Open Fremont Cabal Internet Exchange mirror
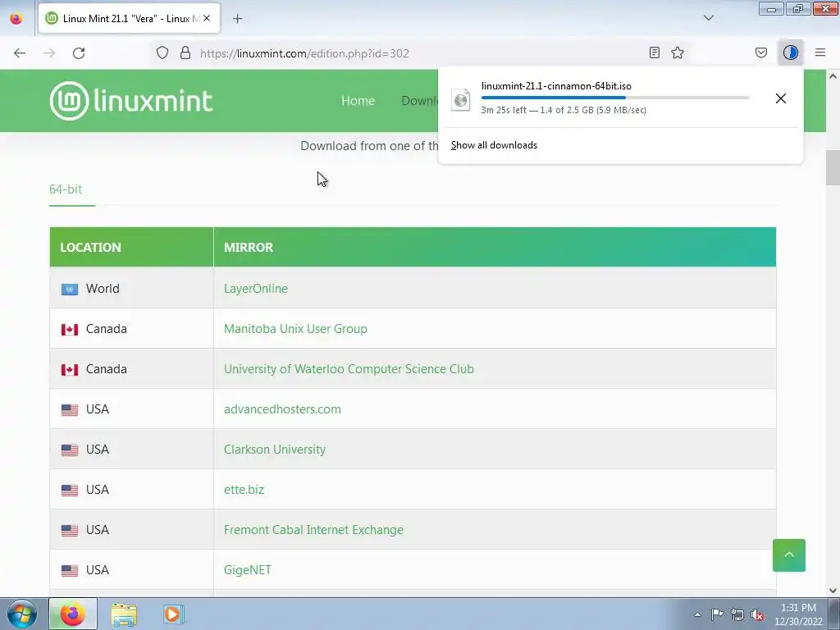The height and width of the screenshot is (630, 840). (x=313, y=529)
